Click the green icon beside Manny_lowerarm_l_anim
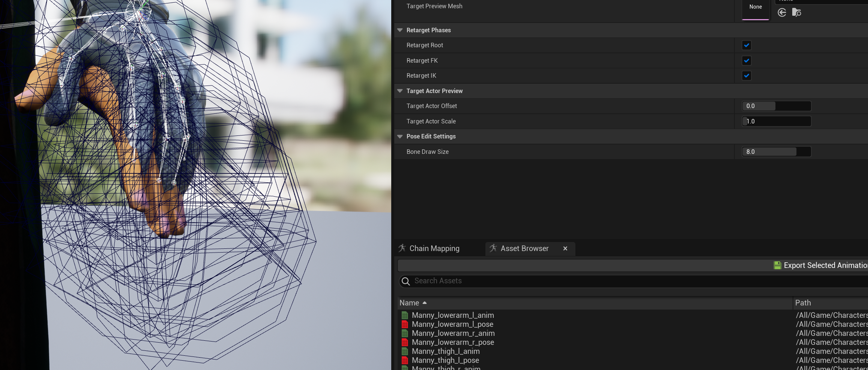 405,315
